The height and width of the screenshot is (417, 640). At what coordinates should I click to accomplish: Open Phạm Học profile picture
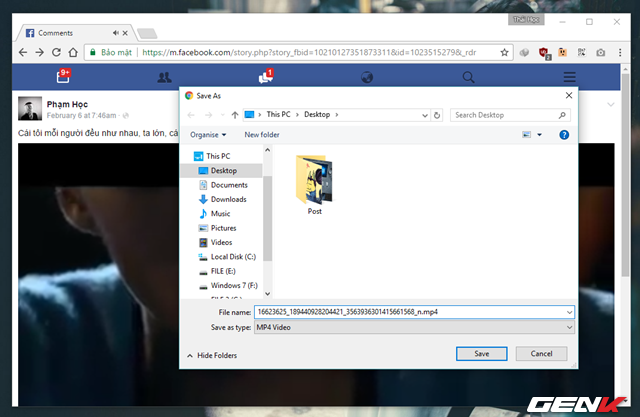[30, 108]
